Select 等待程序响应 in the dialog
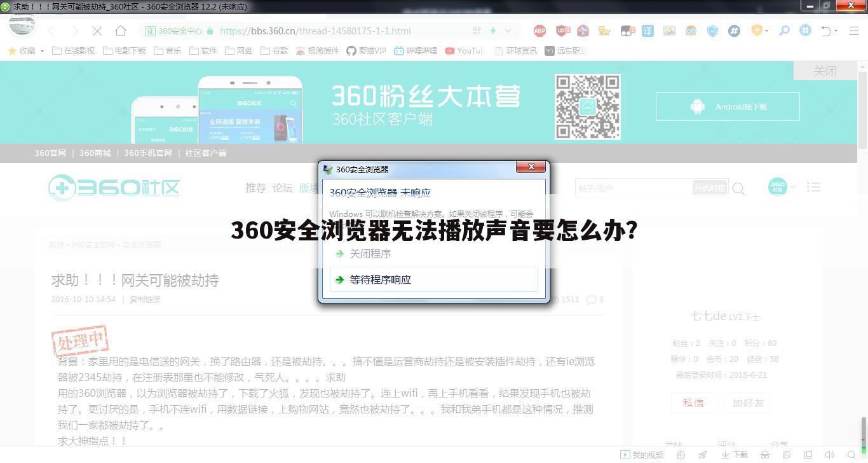 (x=433, y=279)
